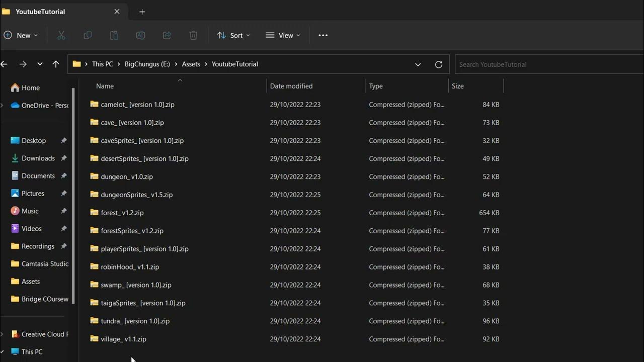
Task: Go up one folder level
Action: pyautogui.click(x=56, y=64)
